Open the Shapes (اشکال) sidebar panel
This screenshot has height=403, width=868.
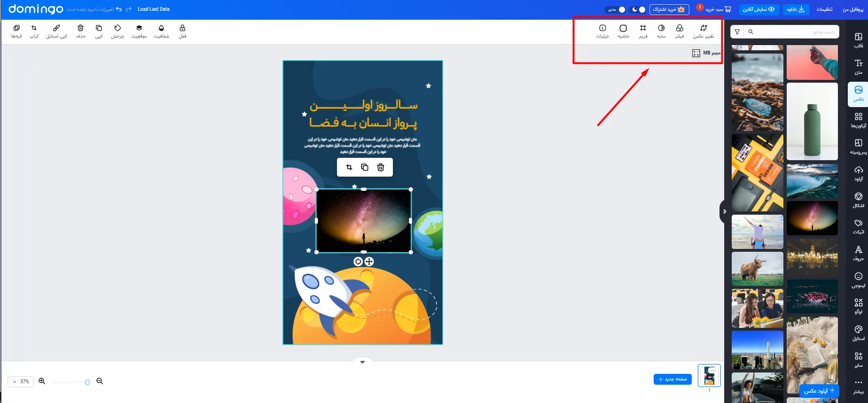[x=858, y=200]
